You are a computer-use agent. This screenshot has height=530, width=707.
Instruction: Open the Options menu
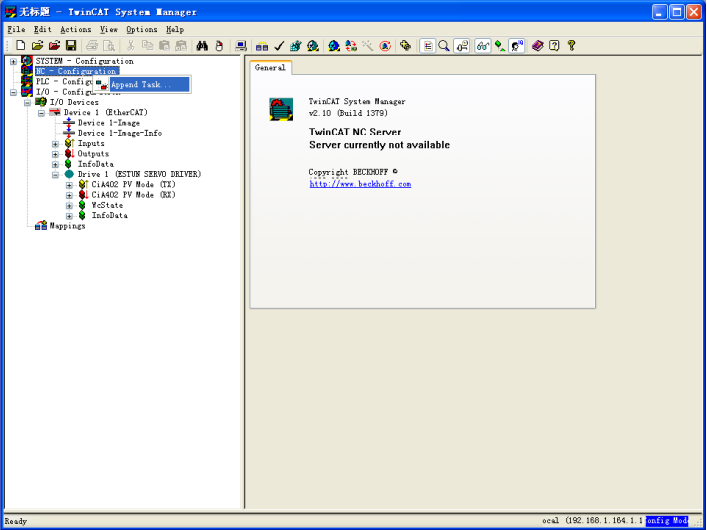[142, 29]
